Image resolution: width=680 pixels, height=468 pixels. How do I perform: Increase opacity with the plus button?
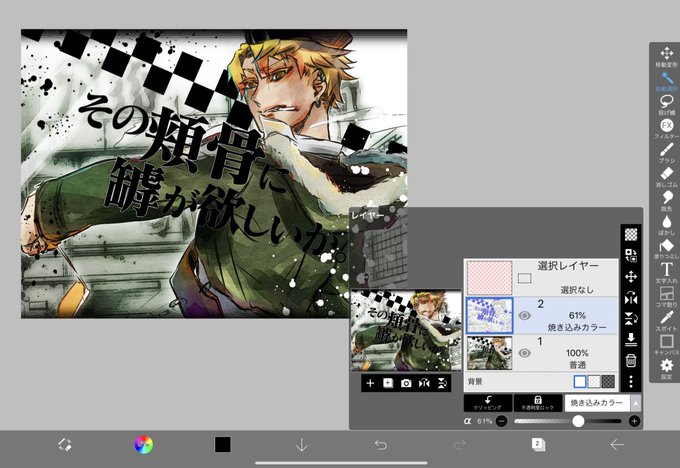click(634, 421)
